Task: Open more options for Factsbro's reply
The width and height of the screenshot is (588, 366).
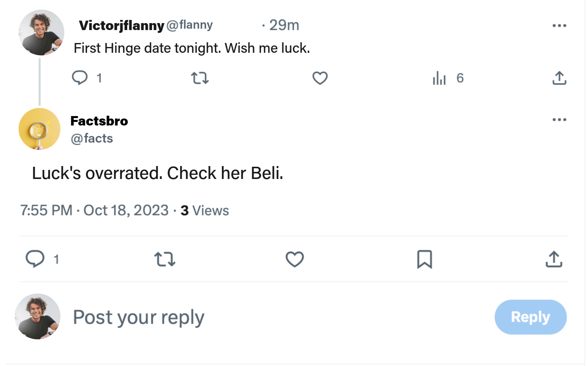Action: pos(559,120)
